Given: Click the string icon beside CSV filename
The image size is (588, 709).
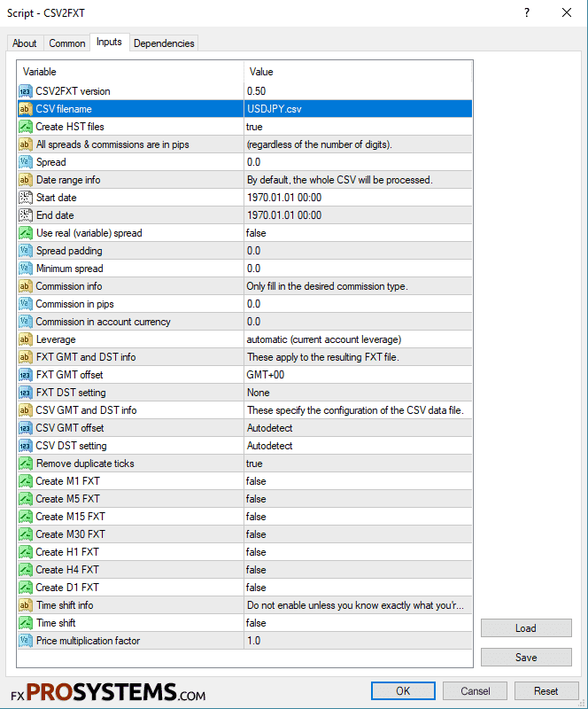Looking at the screenshot, I should (26, 109).
